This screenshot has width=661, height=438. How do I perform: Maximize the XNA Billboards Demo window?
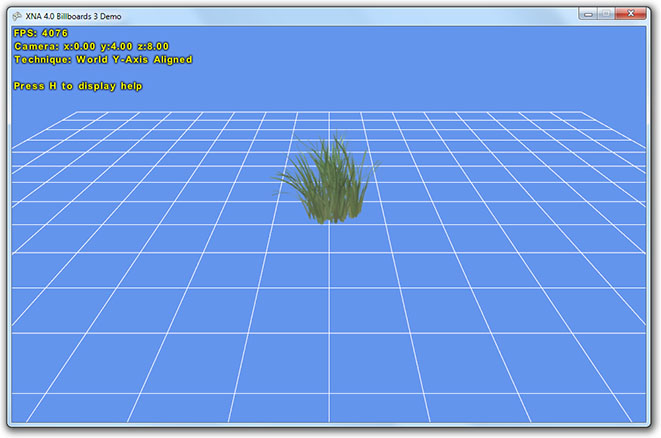(x=606, y=14)
